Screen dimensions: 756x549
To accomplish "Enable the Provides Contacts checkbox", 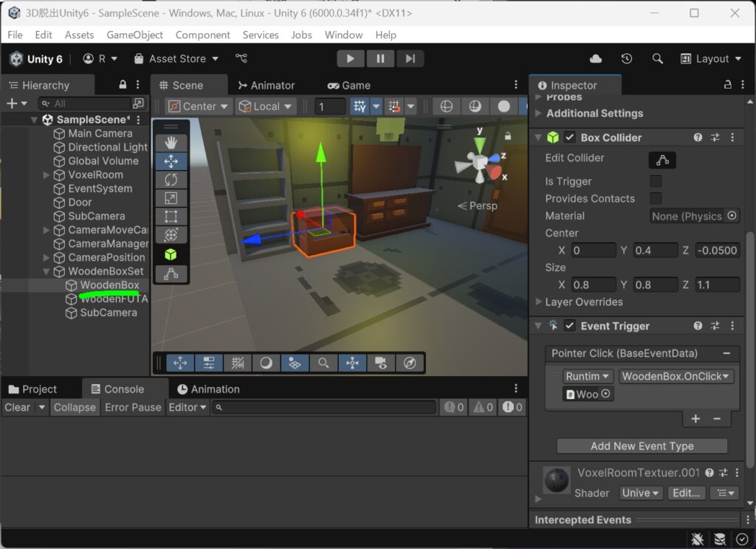I will pos(656,198).
